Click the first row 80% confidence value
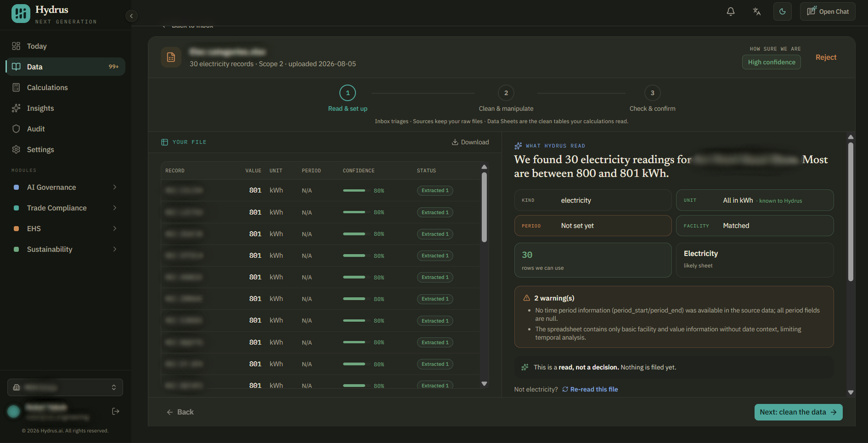This screenshot has height=443, width=868. click(x=379, y=191)
